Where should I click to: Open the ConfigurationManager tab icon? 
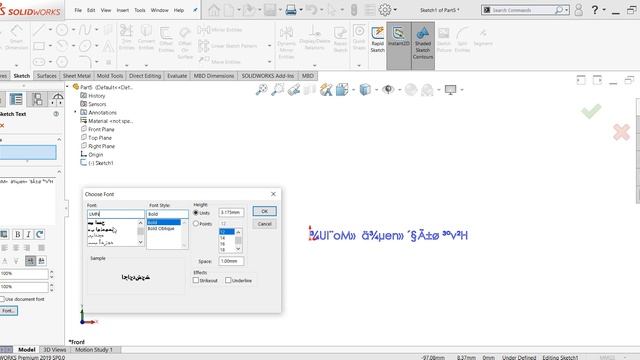(x=38, y=99)
